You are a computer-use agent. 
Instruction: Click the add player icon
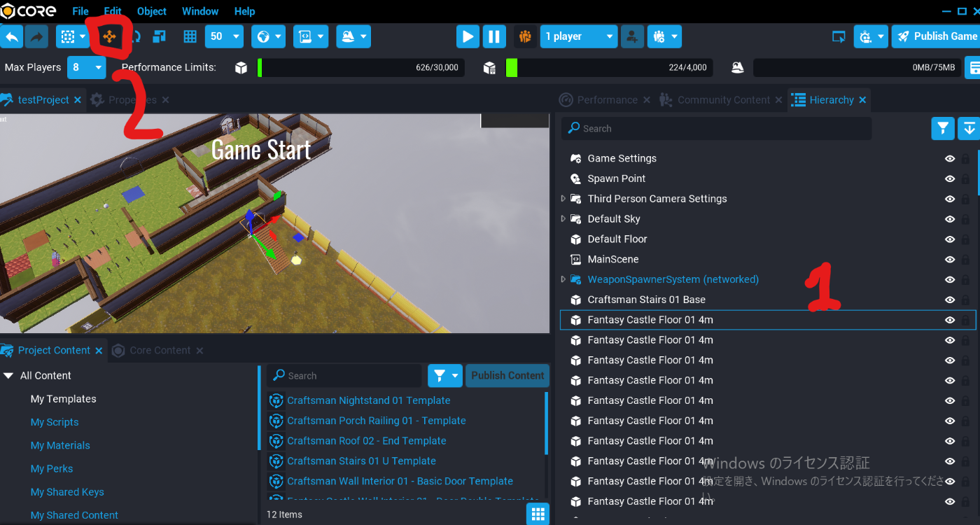[632, 36]
